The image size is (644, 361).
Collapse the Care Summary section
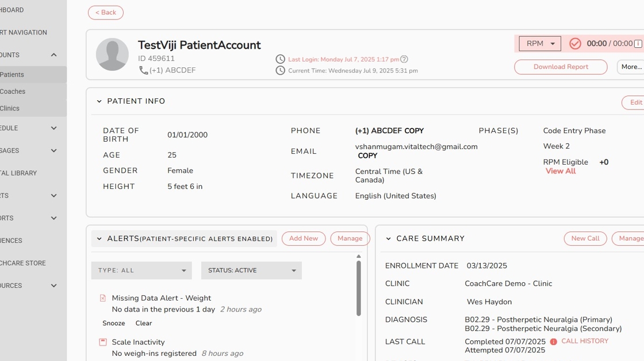tap(389, 239)
